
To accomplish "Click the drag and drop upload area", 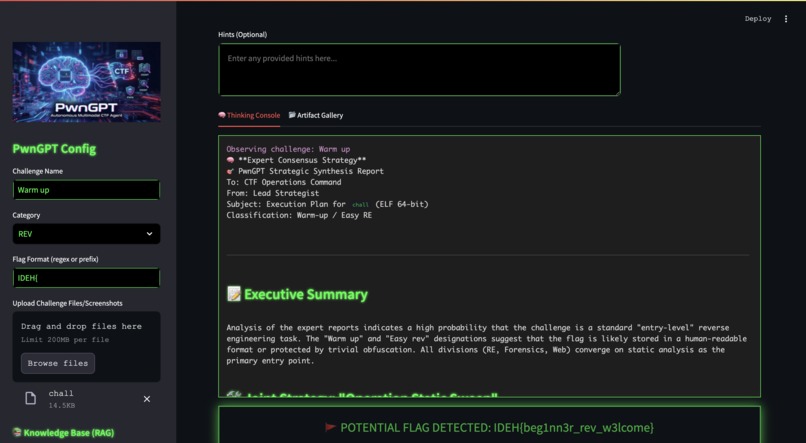I will point(86,346).
